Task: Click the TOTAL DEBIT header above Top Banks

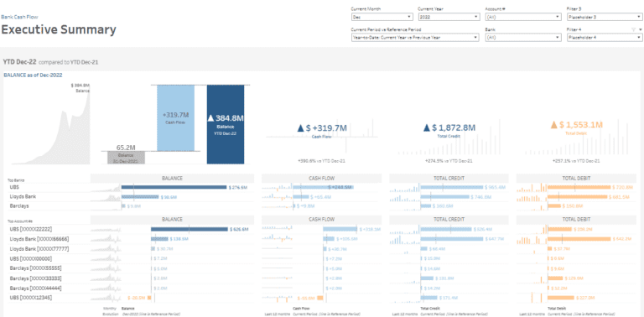Action: click(x=577, y=179)
